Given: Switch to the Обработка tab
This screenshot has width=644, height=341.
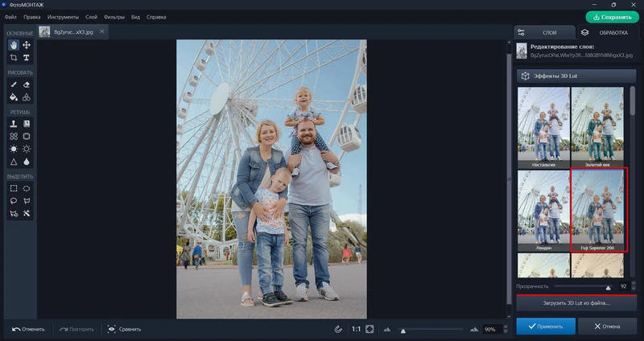Looking at the screenshot, I should [609, 32].
